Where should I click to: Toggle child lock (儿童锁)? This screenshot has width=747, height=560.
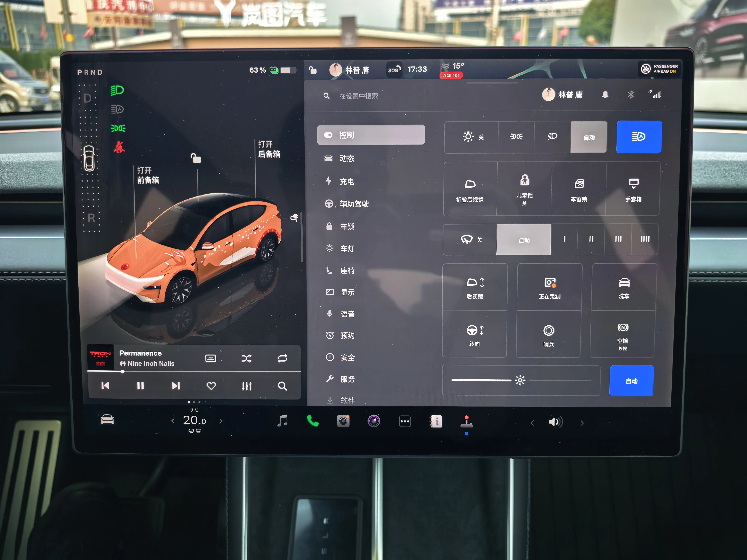[x=525, y=189]
